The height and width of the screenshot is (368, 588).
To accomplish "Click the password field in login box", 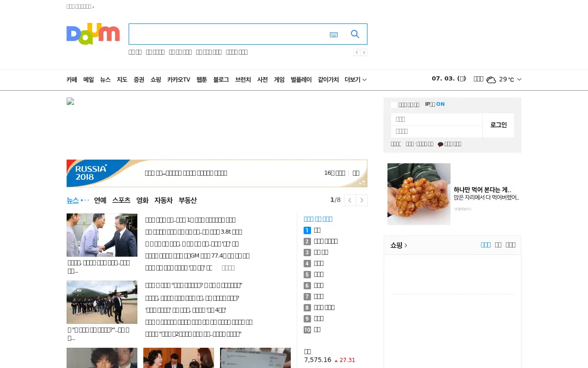I will tap(436, 132).
